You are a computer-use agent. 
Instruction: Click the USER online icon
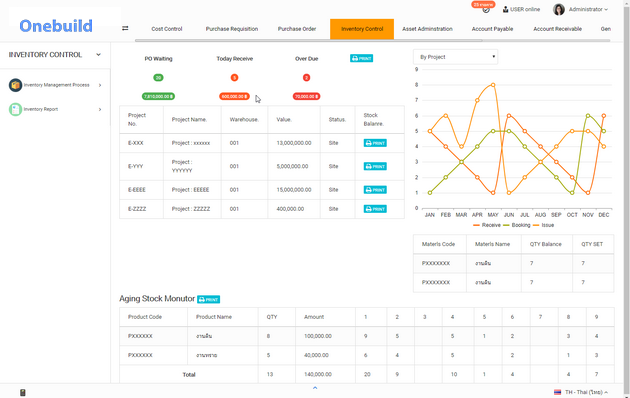pos(505,9)
